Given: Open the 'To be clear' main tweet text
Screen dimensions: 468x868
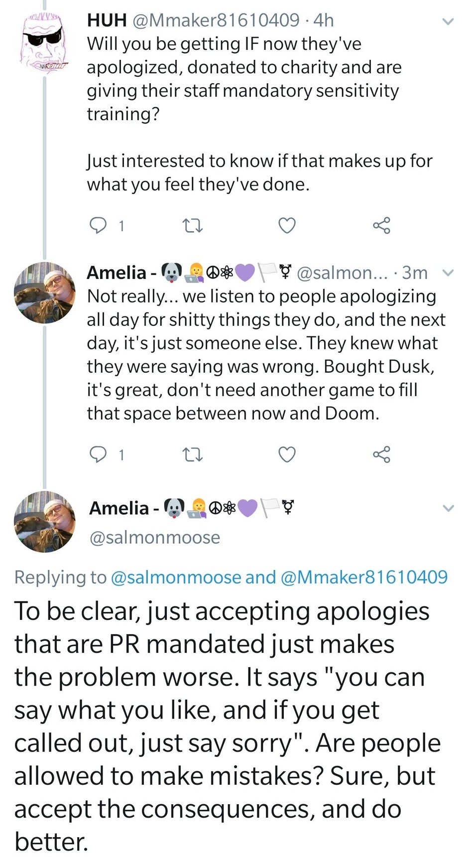Looking at the screenshot, I should point(227,725).
